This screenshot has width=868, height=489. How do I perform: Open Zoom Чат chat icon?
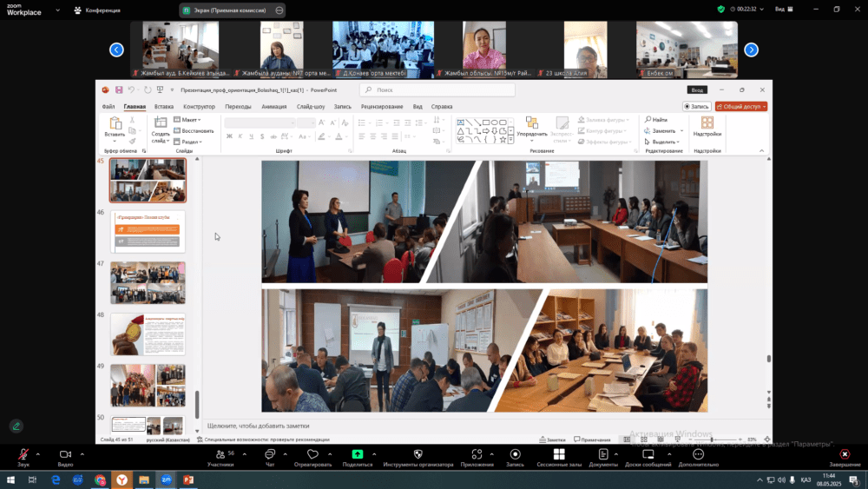pyautogui.click(x=270, y=454)
